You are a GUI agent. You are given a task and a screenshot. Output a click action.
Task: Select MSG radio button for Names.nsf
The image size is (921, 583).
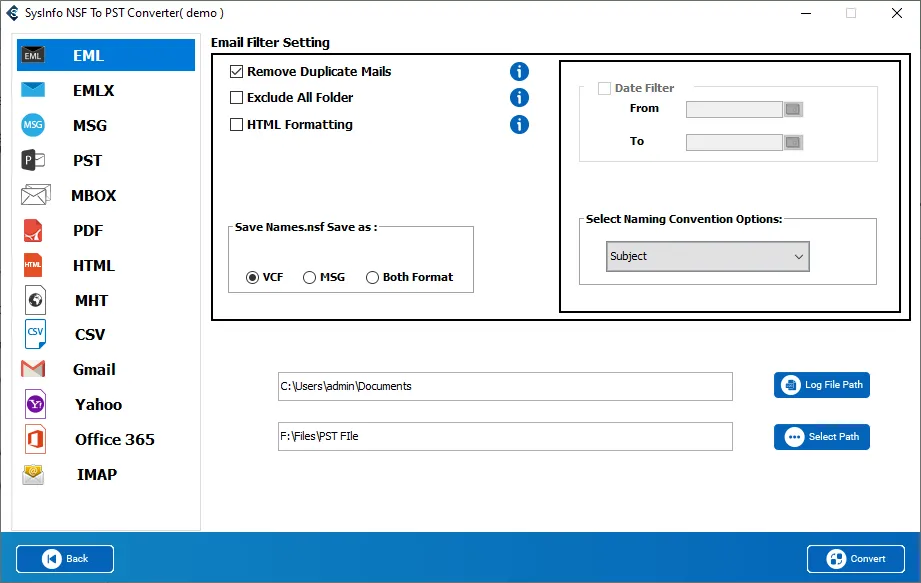(310, 277)
